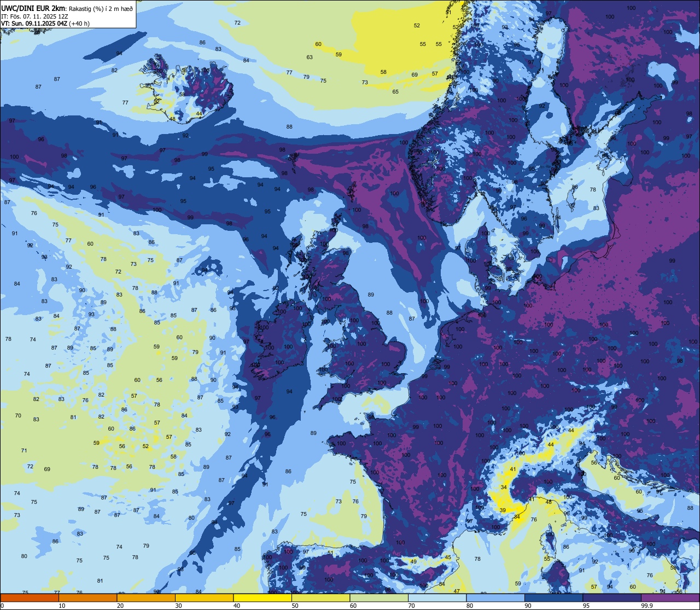
Task: Click the legend scale label '20'
Action: [x=120, y=606]
